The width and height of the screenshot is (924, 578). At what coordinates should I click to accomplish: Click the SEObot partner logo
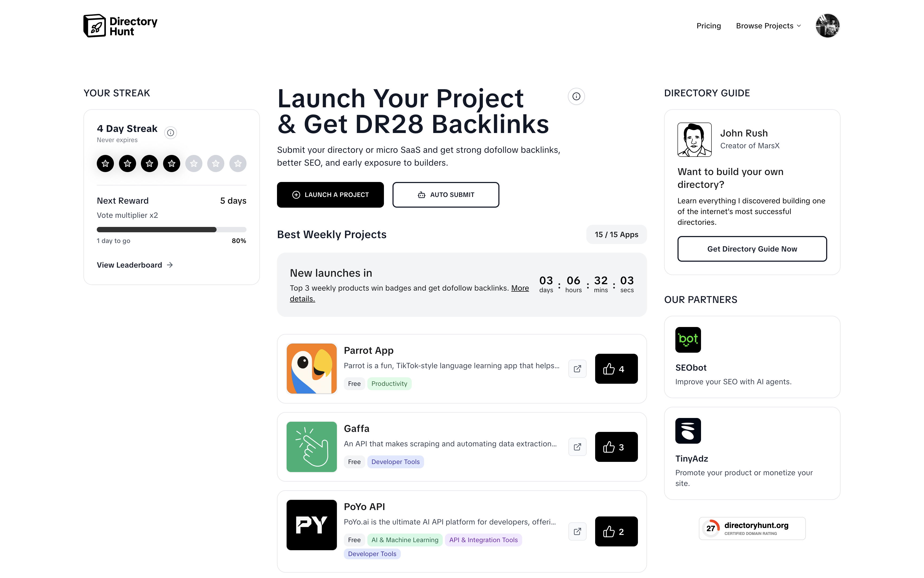pos(688,340)
